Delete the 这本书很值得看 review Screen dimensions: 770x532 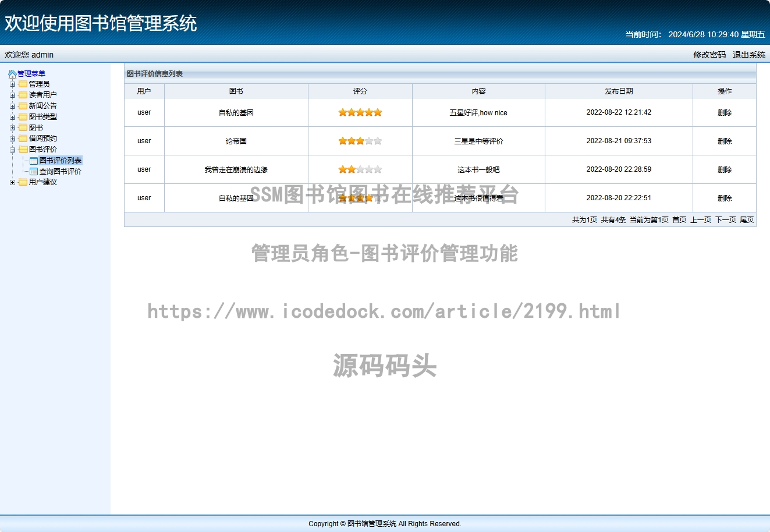(725, 198)
